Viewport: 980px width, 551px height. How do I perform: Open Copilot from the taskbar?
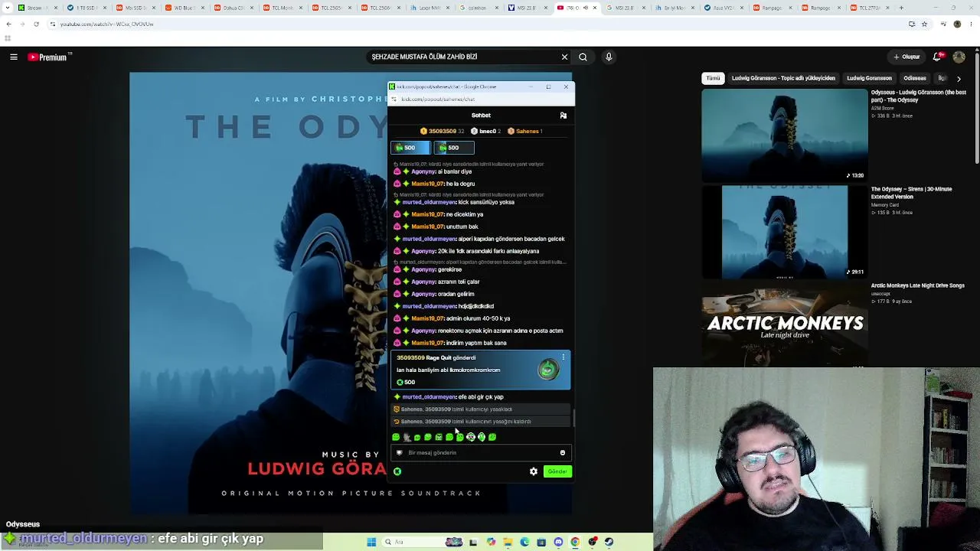click(491, 542)
